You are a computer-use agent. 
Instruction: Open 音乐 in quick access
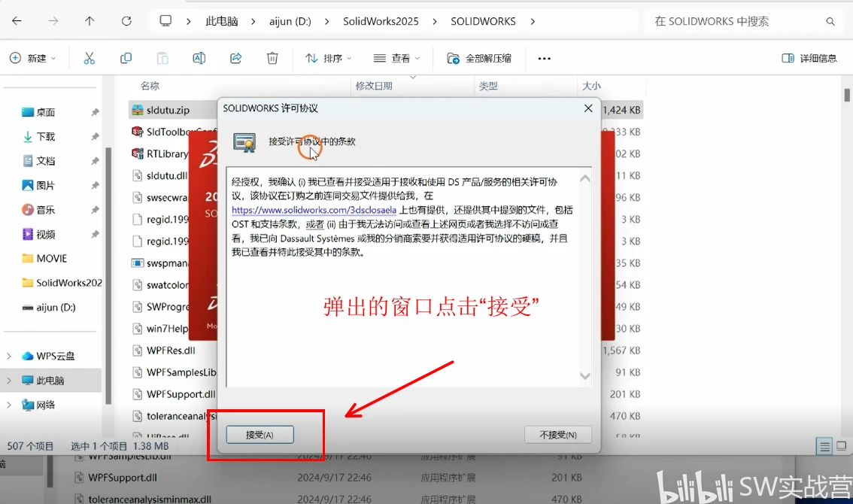pos(46,210)
